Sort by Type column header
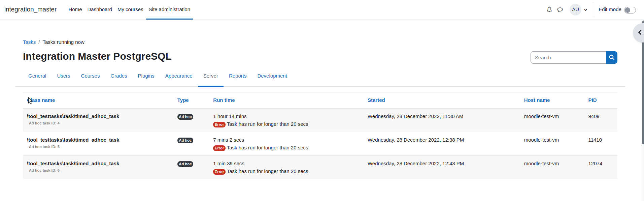The image size is (644, 201). tap(183, 100)
